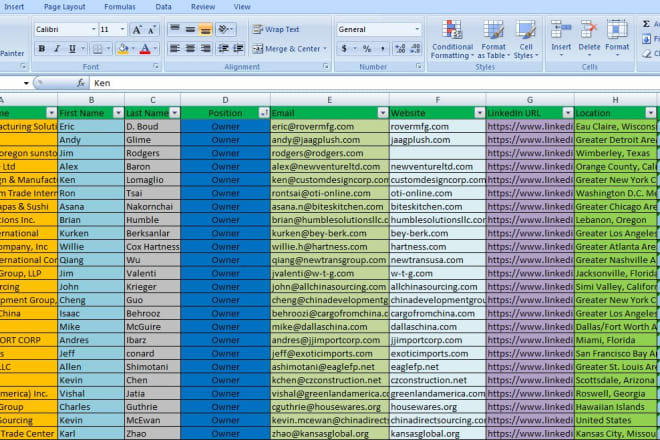Image resolution: width=660 pixels, height=440 pixels.
Task: Open Conditional Formatting menu
Action: (452, 39)
